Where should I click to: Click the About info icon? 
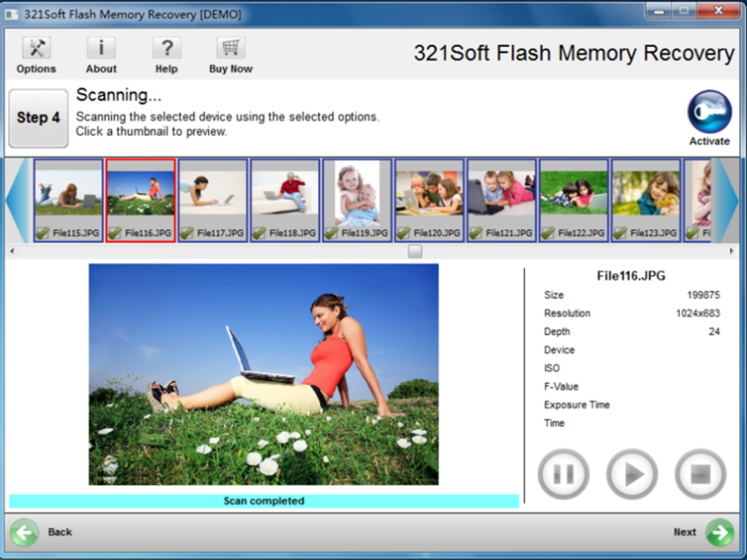[101, 48]
